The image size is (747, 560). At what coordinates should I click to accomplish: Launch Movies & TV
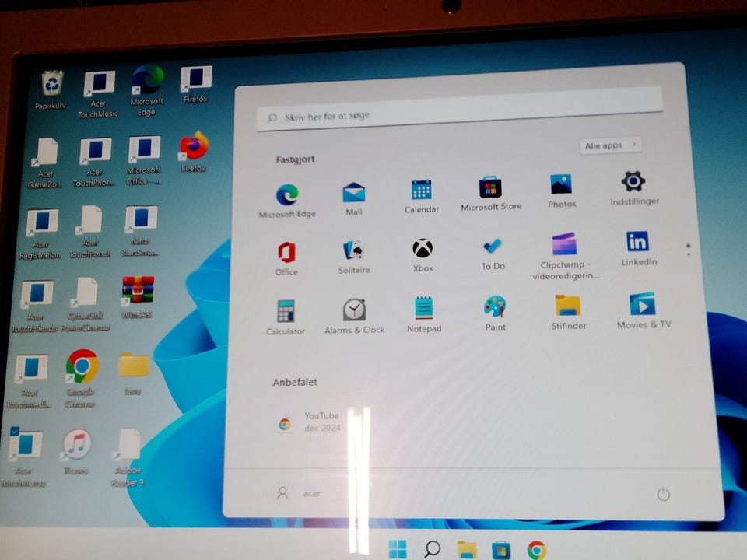coord(644,310)
